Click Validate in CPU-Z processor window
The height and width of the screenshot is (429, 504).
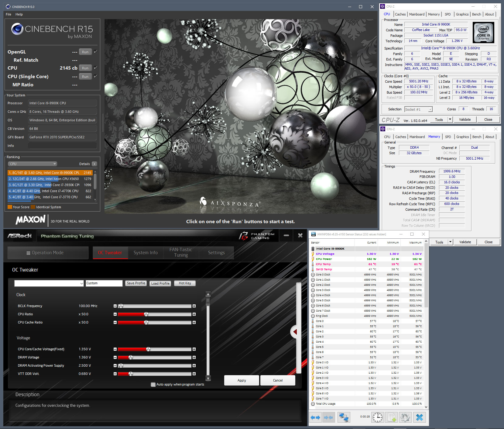(465, 119)
